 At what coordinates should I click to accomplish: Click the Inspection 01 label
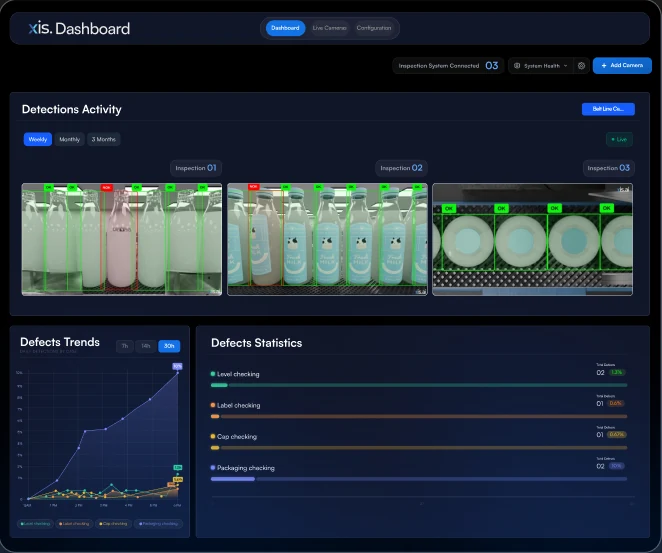coord(196,168)
